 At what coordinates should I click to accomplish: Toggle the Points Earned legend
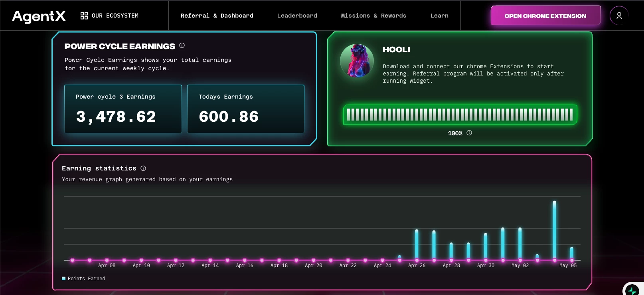click(x=83, y=279)
